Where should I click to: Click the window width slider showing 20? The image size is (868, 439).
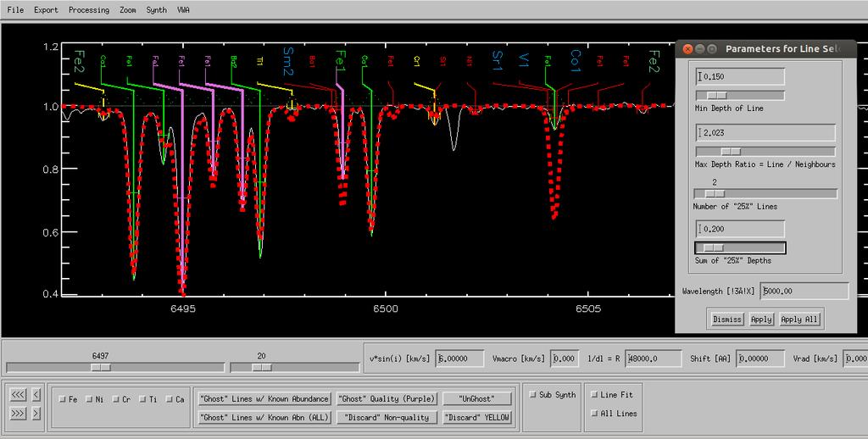click(294, 368)
